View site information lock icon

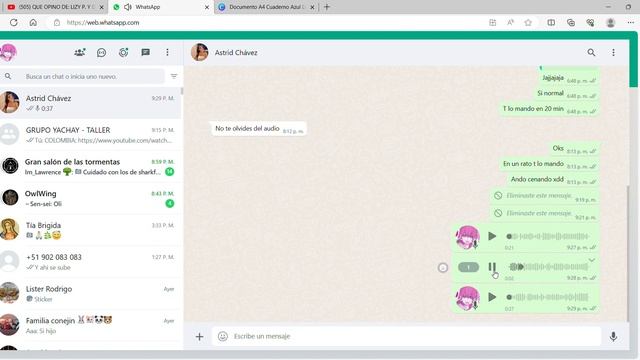(57, 22)
